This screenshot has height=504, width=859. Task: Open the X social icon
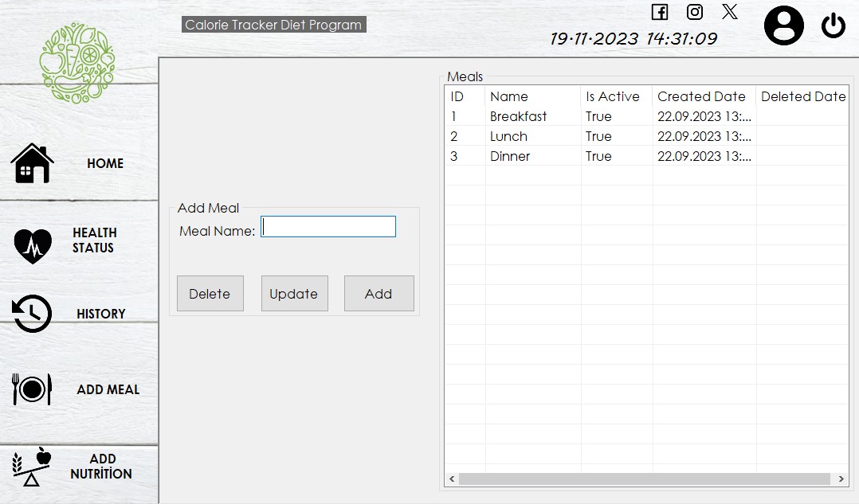click(x=730, y=11)
